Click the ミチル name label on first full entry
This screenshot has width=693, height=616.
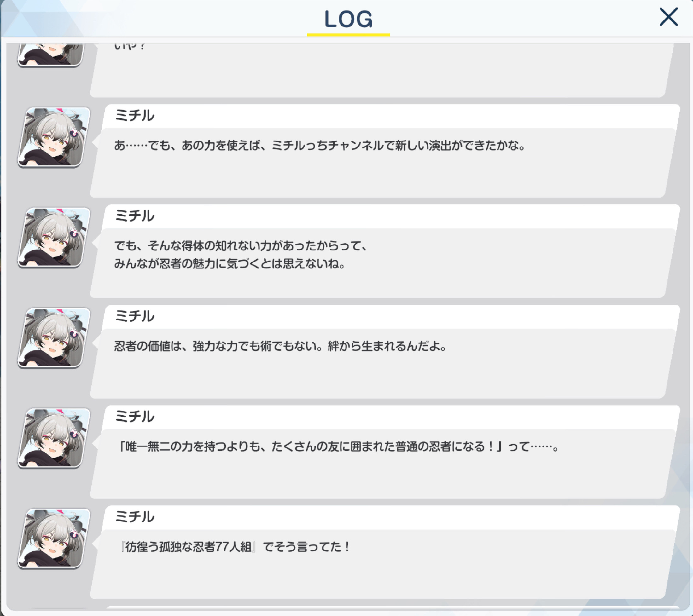[135, 116]
